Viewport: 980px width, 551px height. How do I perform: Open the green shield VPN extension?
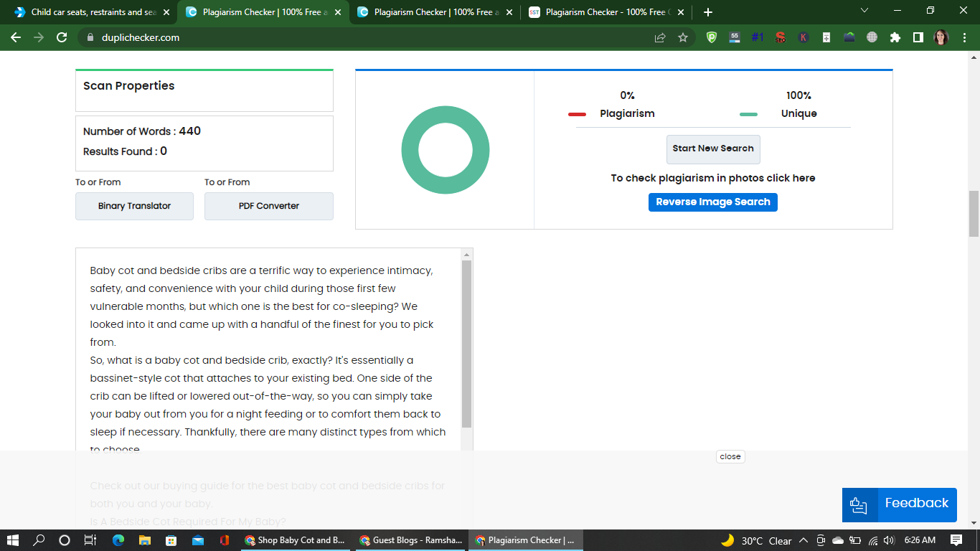point(712,37)
